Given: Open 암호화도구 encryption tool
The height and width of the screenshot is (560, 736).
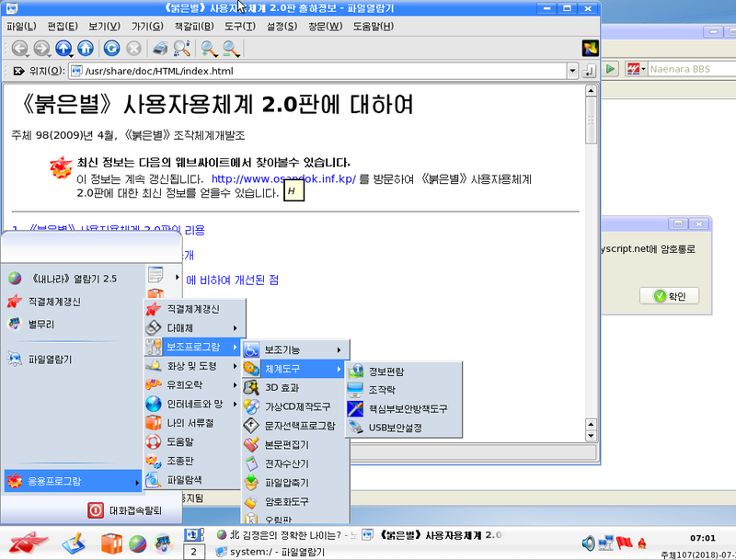Looking at the screenshot, I should coord(295,501).
